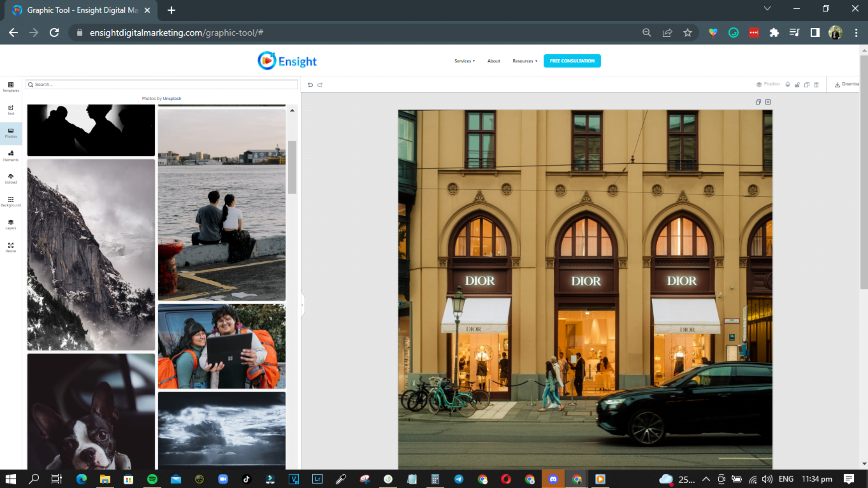The height and width of the screenshot is (488, 868).
Task: Open Lightroom from the taskbar
Action: (x=317, y=479)
